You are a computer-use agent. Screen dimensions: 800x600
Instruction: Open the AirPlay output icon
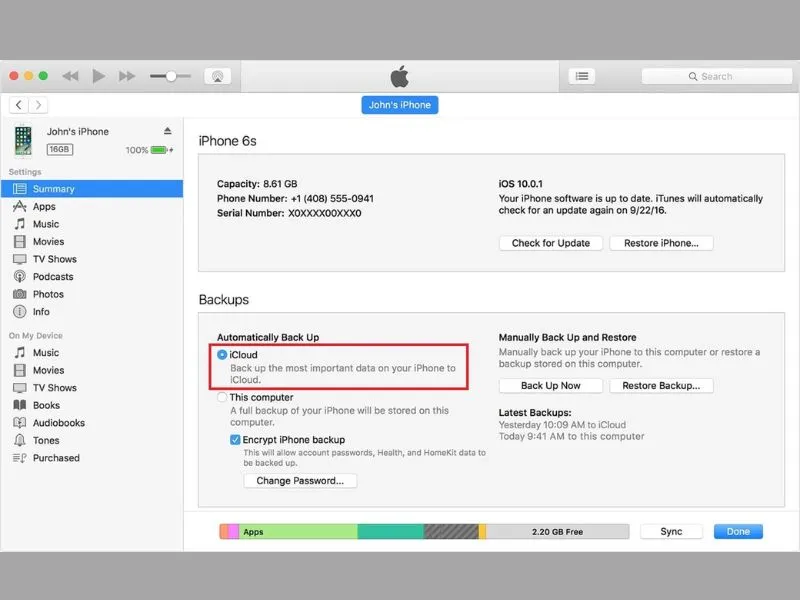[217, 76]
